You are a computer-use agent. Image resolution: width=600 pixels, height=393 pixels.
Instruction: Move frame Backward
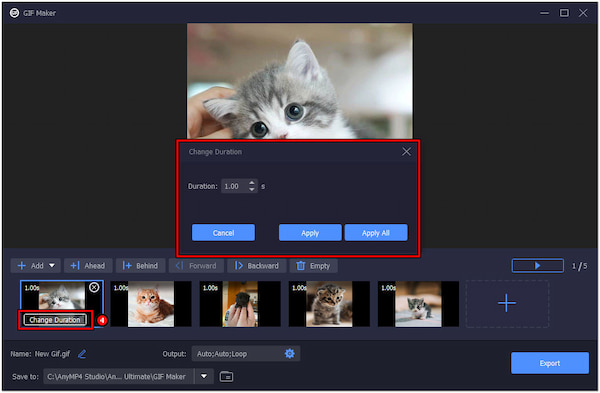click(257, 266)
